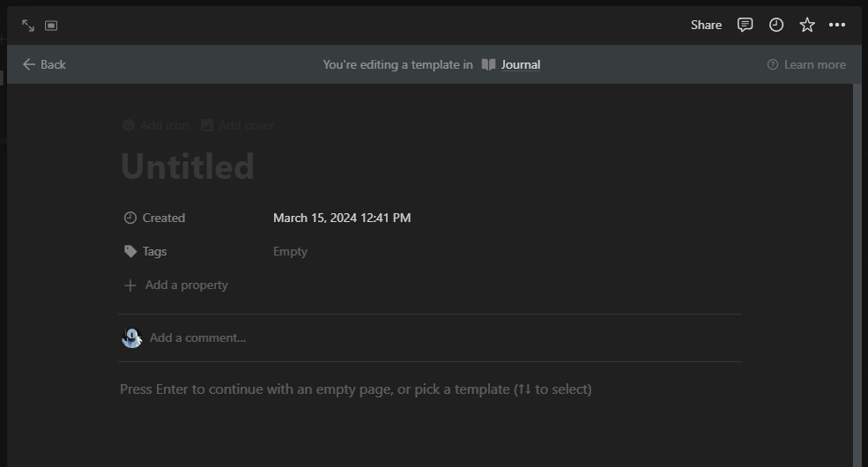The height and width of the screenshot is (467, 868).
Task: Click Add cover above the title
Action: 237,125
